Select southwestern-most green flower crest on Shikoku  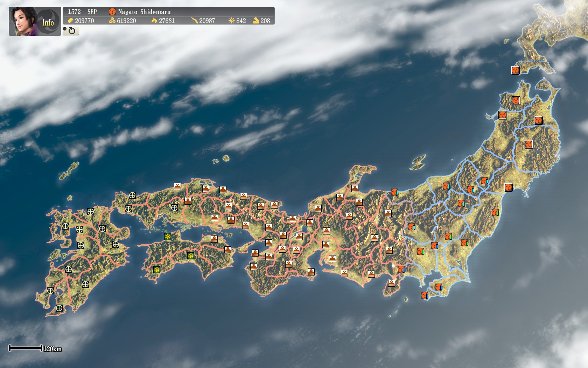point(157,270)
